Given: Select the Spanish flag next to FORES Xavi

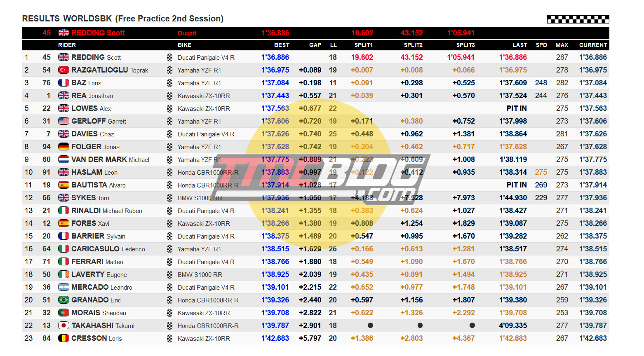Looking at the screenshot, I should (x=63, y=223).
